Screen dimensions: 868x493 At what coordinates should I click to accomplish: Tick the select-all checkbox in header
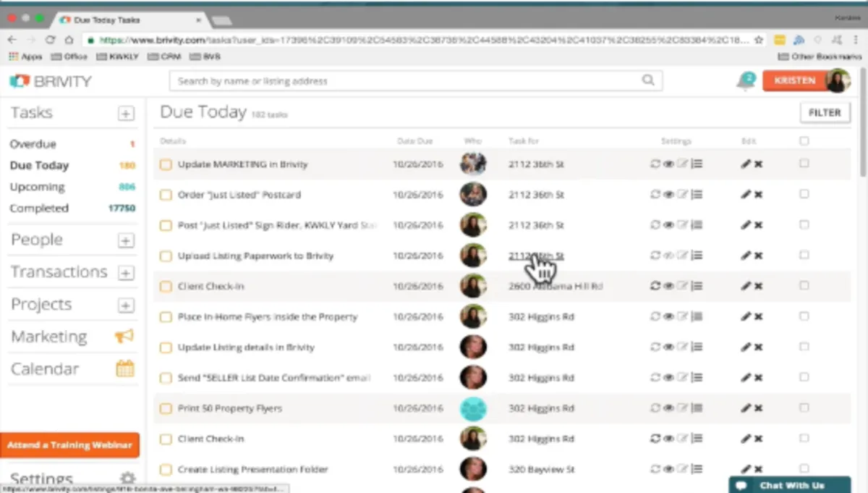[804, 141]
